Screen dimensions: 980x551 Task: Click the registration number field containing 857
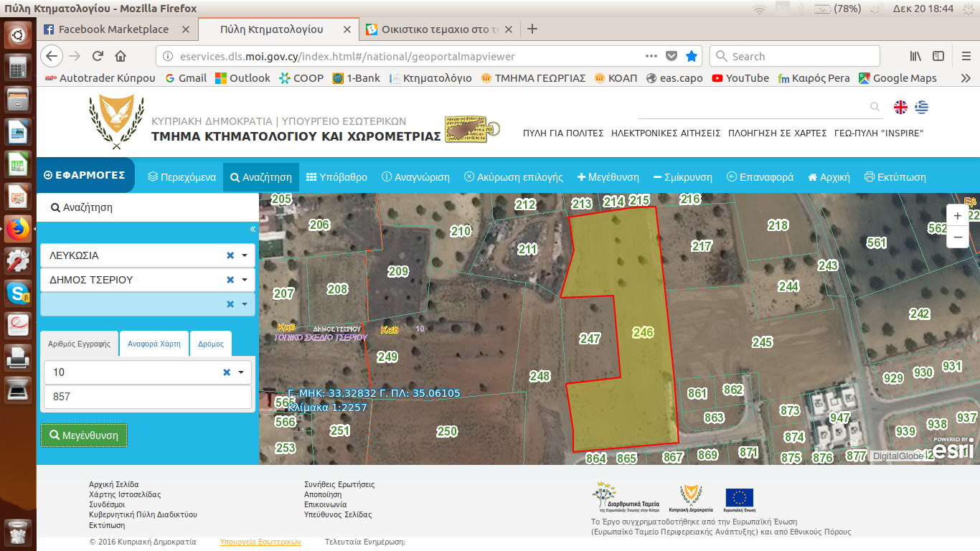click(x=147, y=396)
